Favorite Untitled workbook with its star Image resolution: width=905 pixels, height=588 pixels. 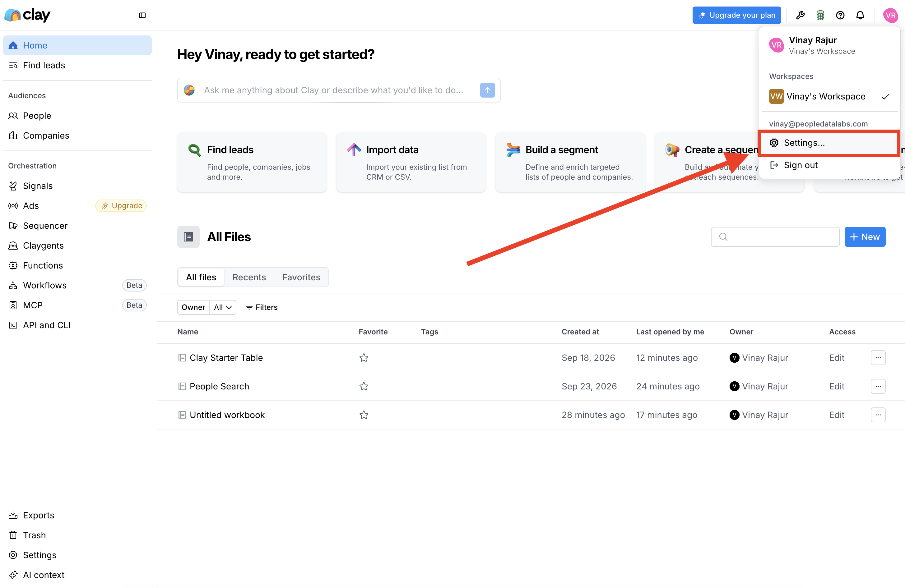coord(364,415)
